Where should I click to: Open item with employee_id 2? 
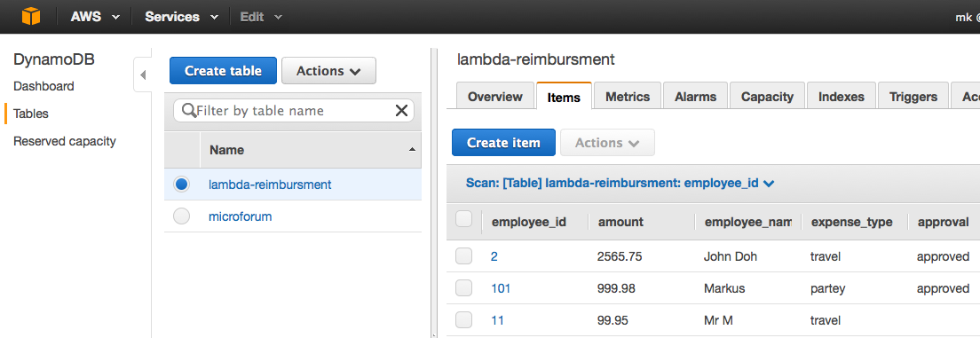click(x=494, y=256)
